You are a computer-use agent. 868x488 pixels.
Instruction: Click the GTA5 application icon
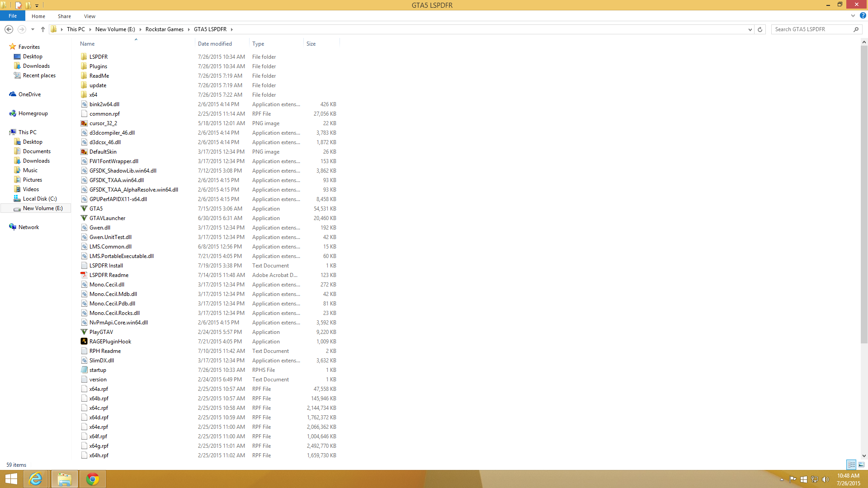pyautogui.click(x=84, y=209)
